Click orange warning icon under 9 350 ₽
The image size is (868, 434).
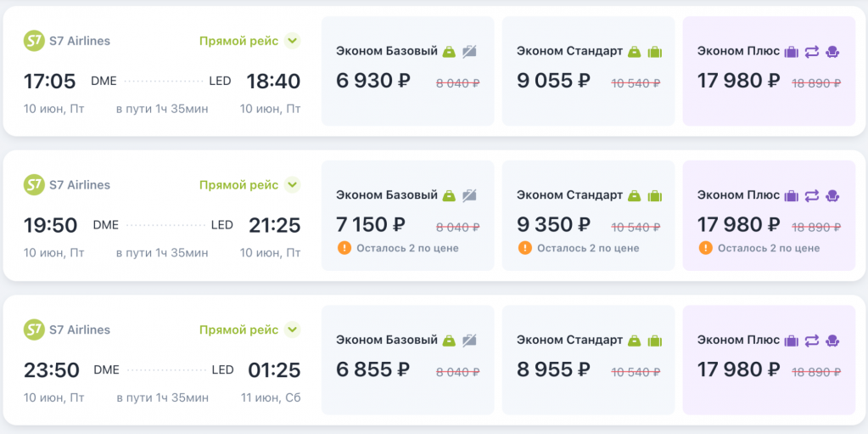(524, 248)
